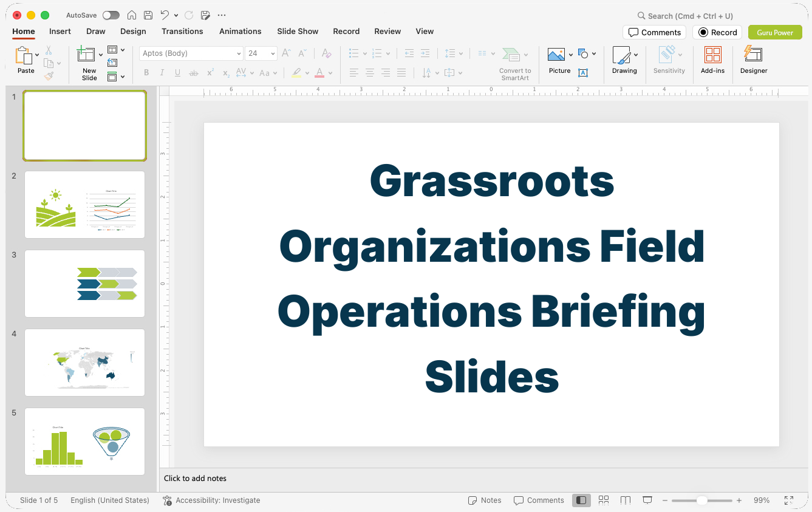The width and height of the screenshot is (812, 512).
Task: Expand the Paste options arrow
Action: click(37, 55)
